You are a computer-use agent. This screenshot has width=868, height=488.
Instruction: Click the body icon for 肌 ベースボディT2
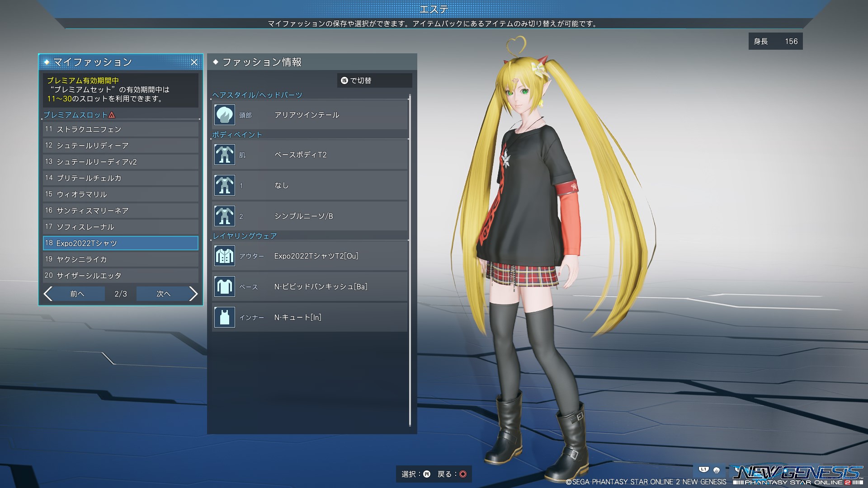(x=224, y=155)
